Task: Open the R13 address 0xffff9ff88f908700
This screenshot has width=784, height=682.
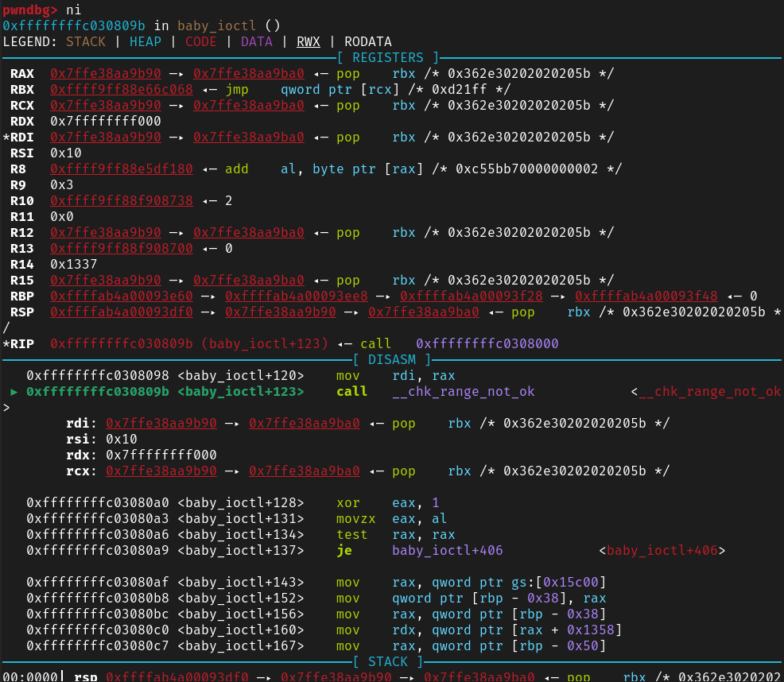Action: click(x=121, y=248)
